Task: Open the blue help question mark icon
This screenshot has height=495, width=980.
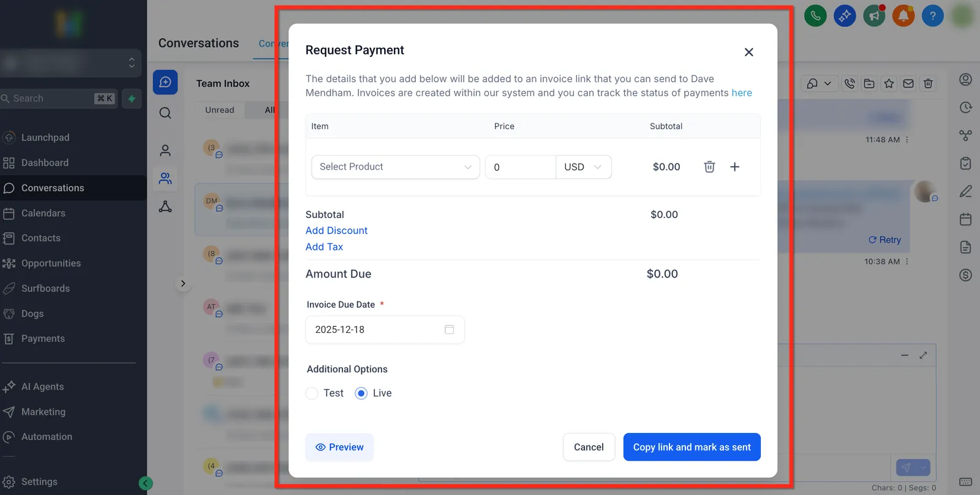Action: 933,16
